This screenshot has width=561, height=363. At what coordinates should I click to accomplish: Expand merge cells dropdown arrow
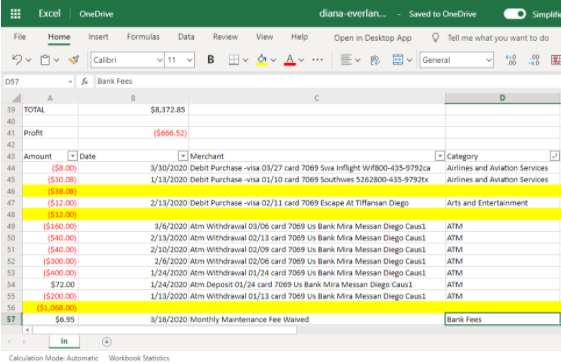409,60
